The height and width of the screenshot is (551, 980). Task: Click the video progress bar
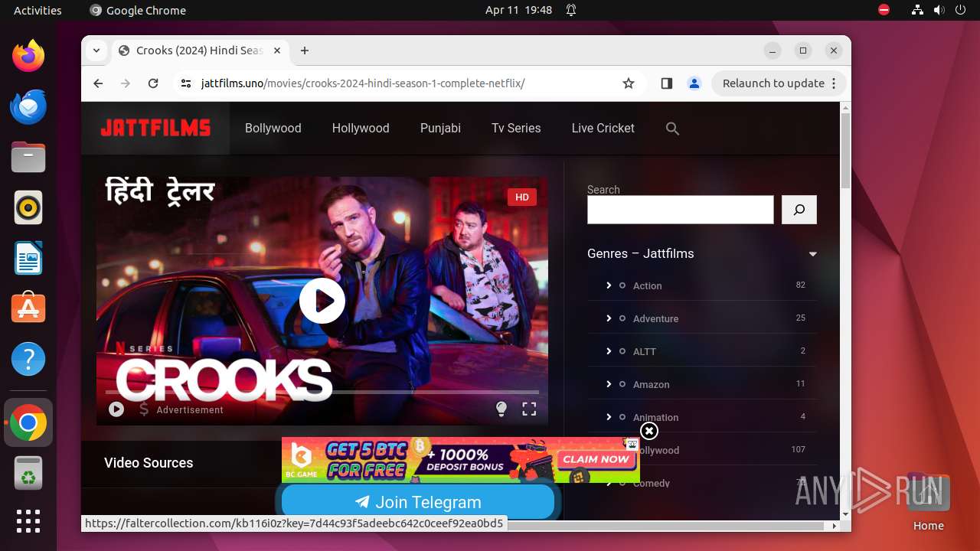[322, 392]
